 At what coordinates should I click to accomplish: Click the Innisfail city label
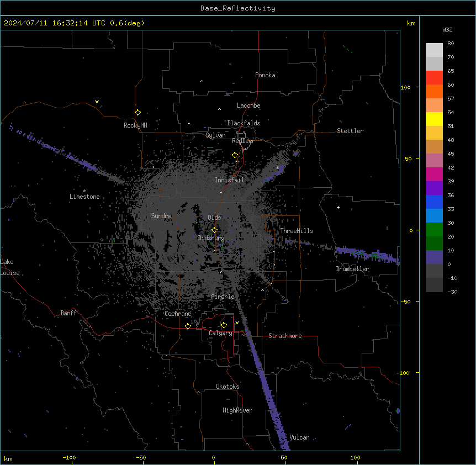click(x=229, y=180)
